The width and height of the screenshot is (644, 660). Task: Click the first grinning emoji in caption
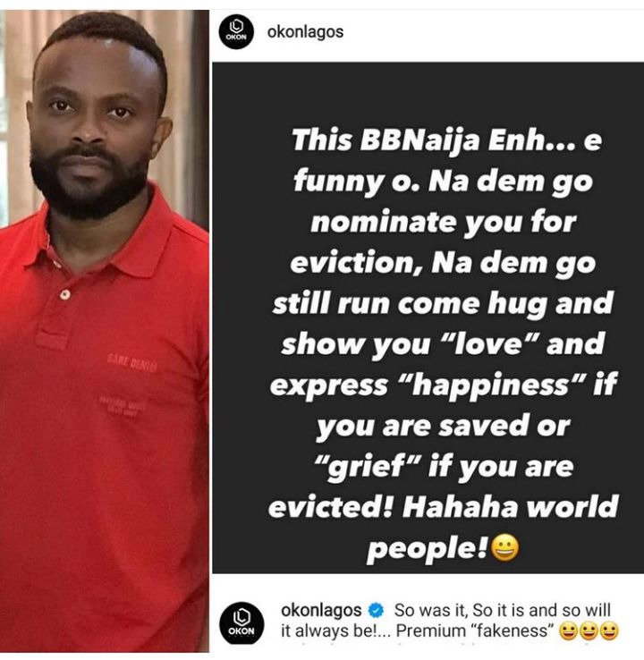tap(568, 631)
